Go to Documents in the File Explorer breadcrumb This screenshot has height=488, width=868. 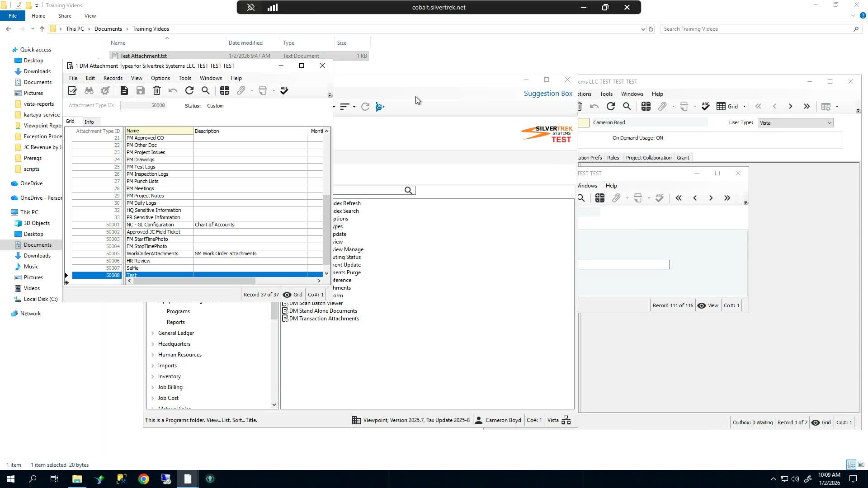click(x=108, y=29)
